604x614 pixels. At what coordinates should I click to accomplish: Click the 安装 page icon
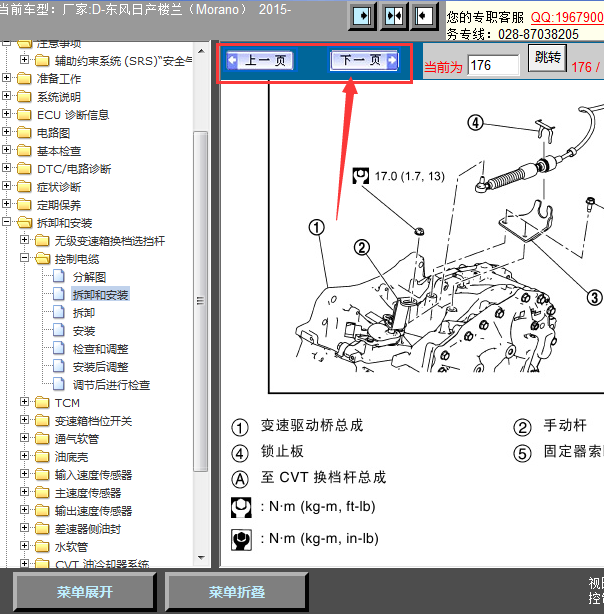click(59, 330)
